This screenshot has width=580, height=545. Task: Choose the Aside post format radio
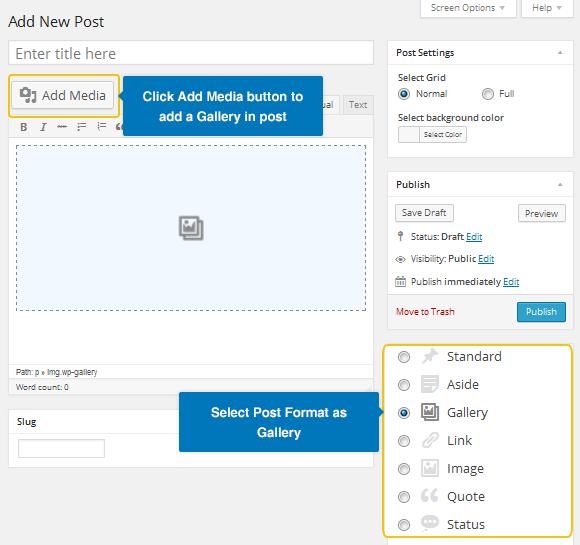click(404, 385)
